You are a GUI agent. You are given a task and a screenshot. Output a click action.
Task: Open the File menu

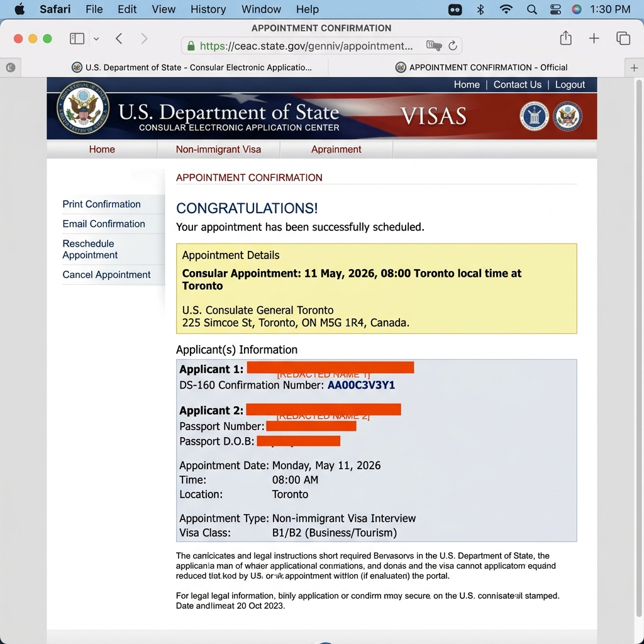tap(94, 9)
